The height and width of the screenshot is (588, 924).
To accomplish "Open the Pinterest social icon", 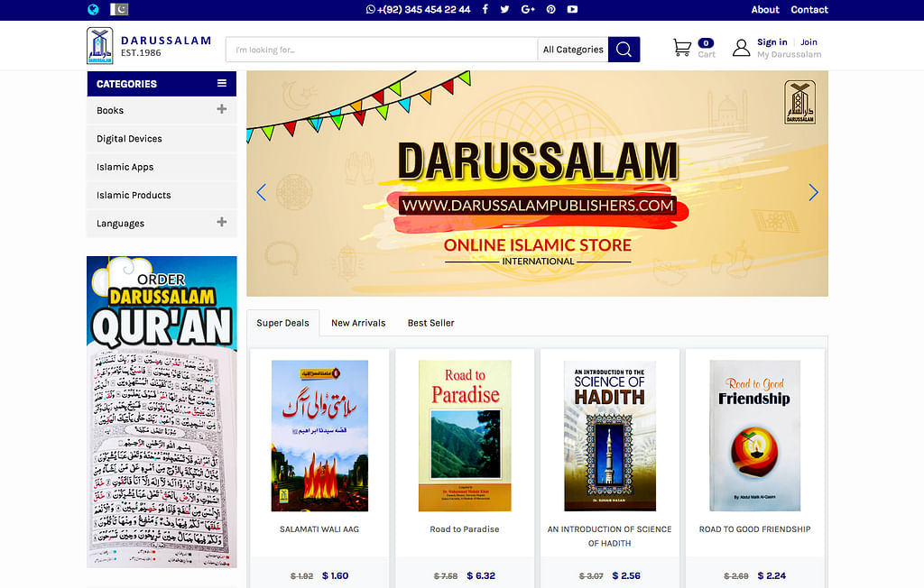I will [x=550, y=10].
